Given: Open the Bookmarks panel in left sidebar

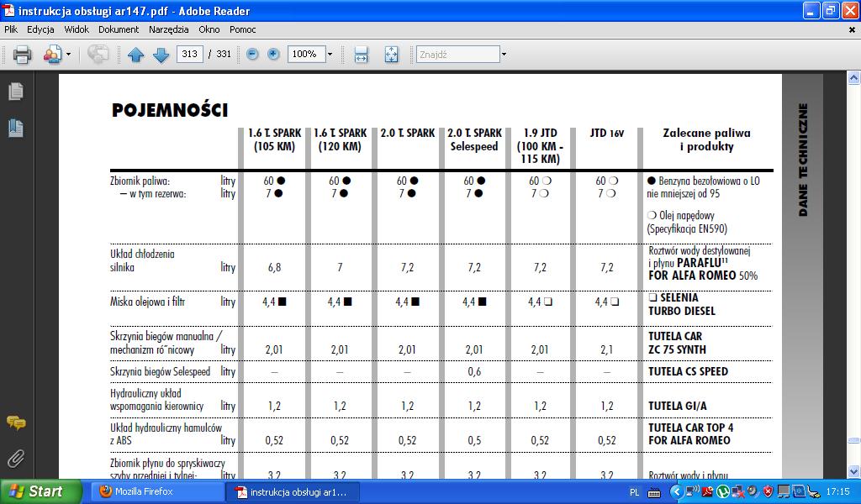Looking at the screenshot, I should (16, 128).
